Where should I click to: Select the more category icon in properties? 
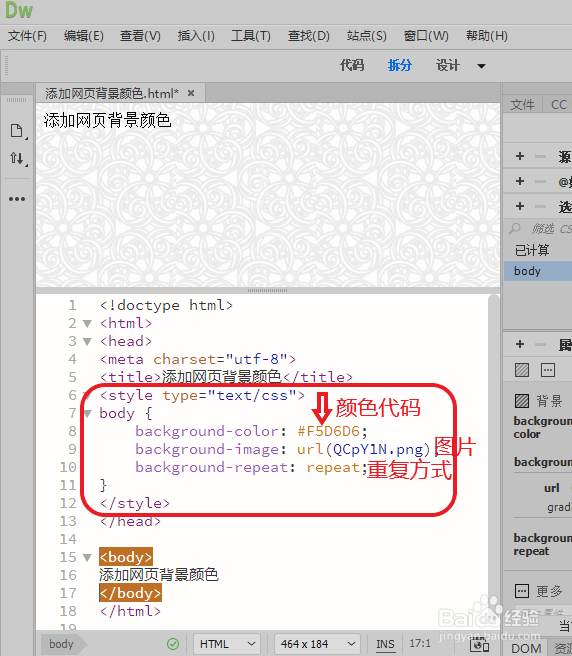point(548,370)
